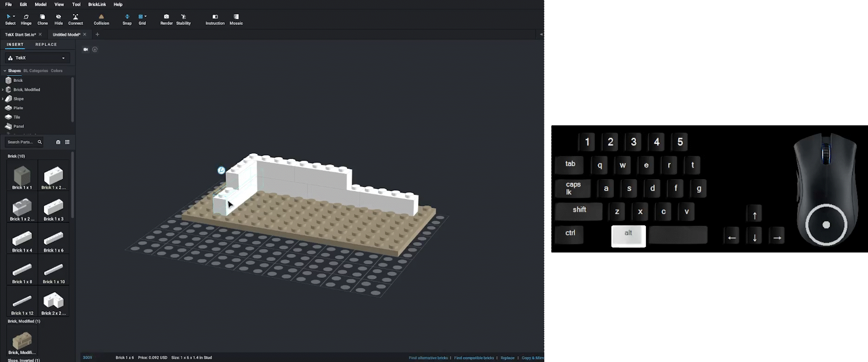Click the circular reset view icon
This screenshot has width=868, height=362.
(95, 49)
